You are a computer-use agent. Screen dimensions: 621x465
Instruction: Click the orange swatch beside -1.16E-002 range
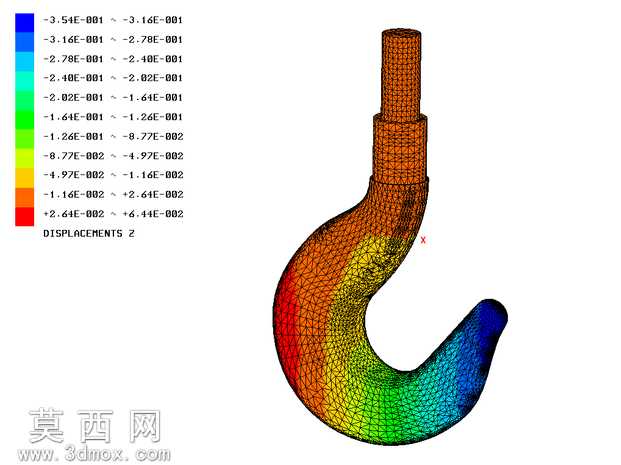tap(25, 197)
